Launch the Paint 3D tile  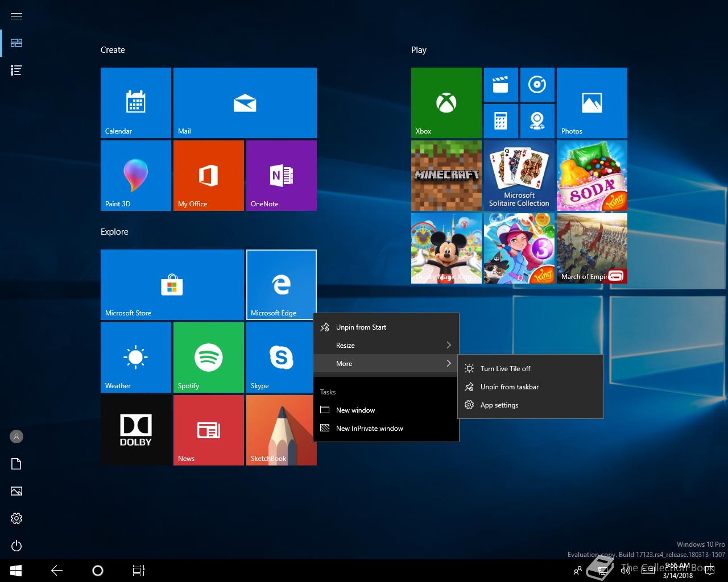point(135,175)
